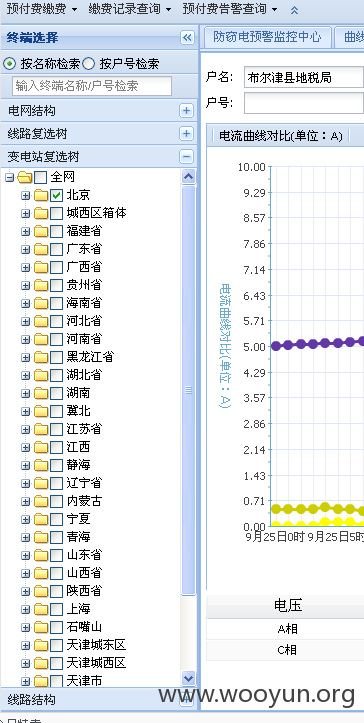This screenshot has height=723, width=364.
Task: Uncheck the 北京 checkbox
Action: coord(56,196)
